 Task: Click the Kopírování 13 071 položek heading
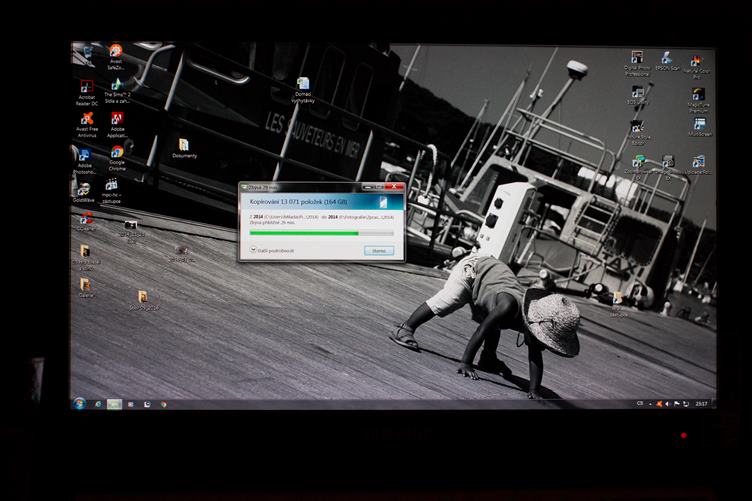pyautogui.click(x=298, y=202)
